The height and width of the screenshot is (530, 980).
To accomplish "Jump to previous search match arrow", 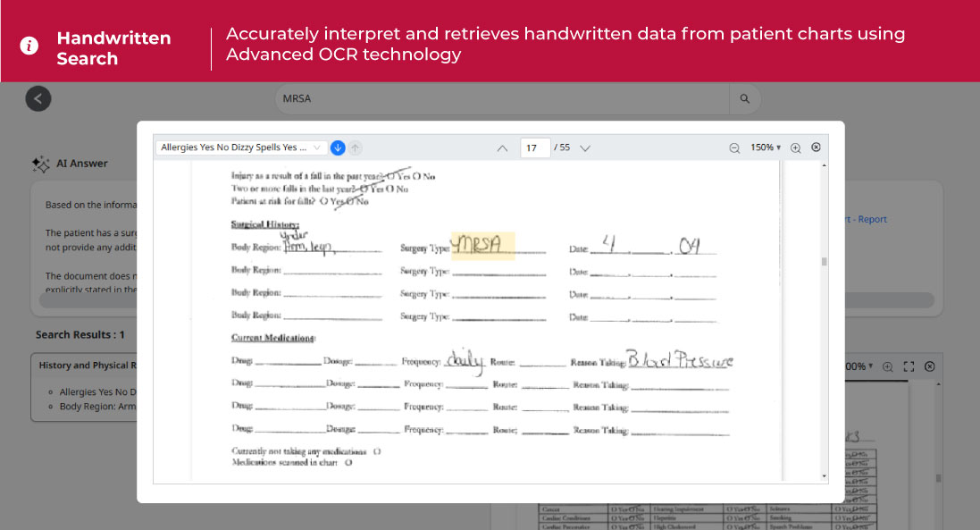I will [x=355, y=147].
